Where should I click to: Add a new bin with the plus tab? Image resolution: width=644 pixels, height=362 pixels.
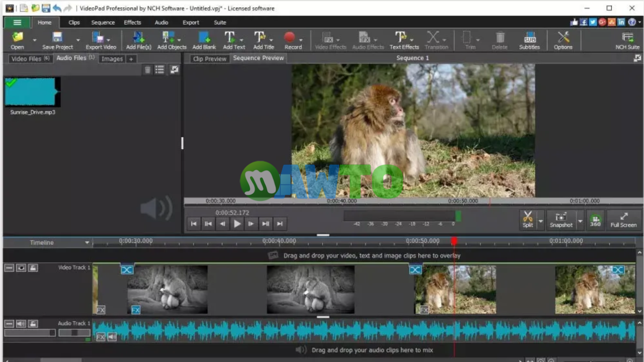[131, 59]
